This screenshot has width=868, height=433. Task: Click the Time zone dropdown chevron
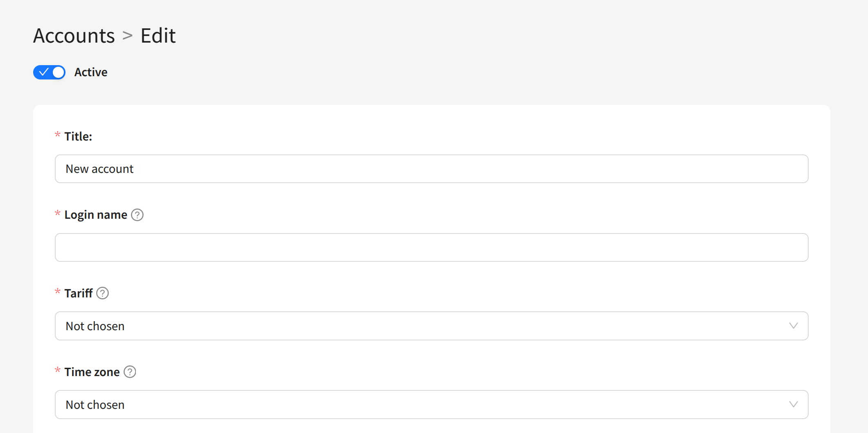(793, 405)
